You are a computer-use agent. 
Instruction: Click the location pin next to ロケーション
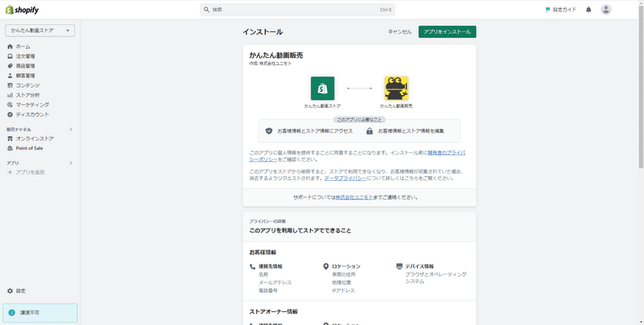[326, 266]
